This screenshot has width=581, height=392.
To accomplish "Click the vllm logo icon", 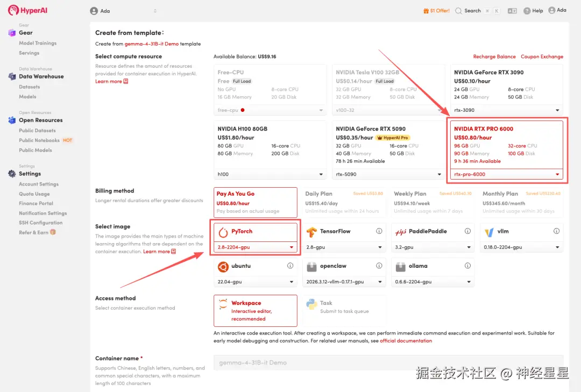I will tap(489, 232).
